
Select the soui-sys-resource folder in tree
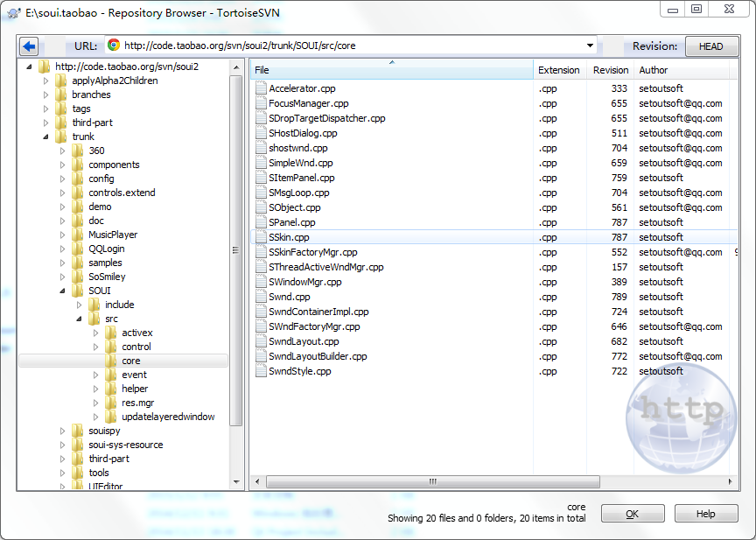pyautogui.click(x=125, y=445)
